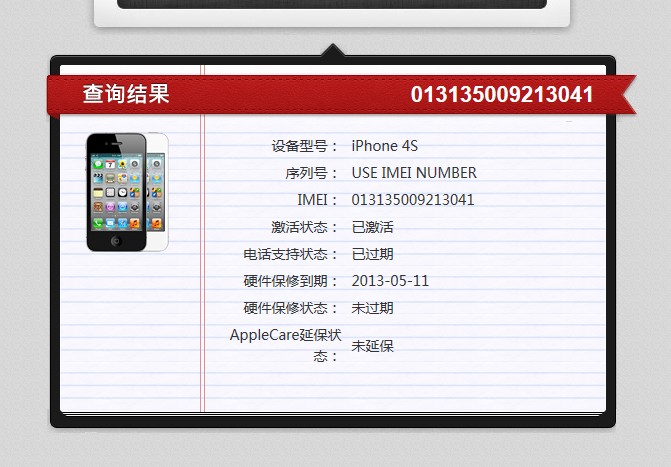The width and height of the screenshot is (671, 467).
Task: Click the AppleCare延保状态 label
Action: coord(285,345)
